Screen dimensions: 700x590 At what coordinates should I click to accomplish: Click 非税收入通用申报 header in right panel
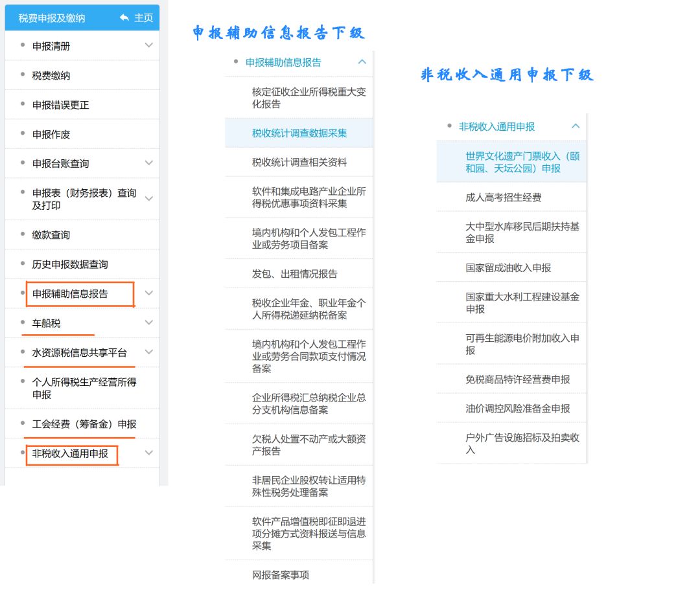coord(496,127)
